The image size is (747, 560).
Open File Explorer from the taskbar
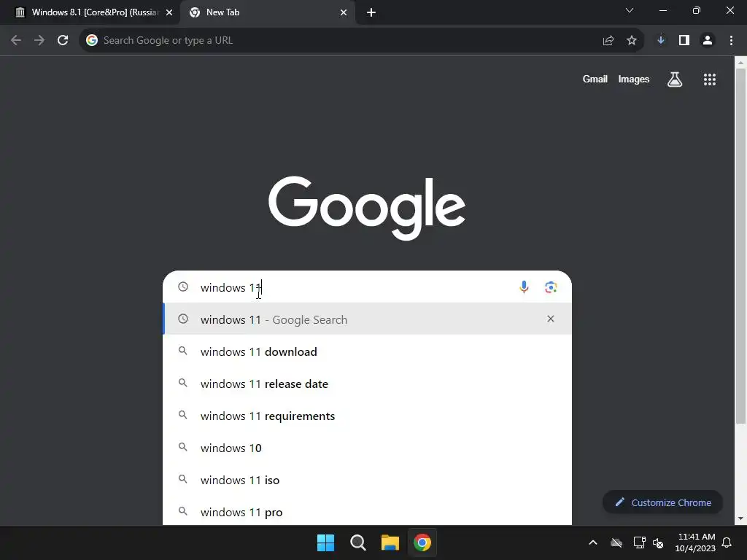[x=390, y=542]
